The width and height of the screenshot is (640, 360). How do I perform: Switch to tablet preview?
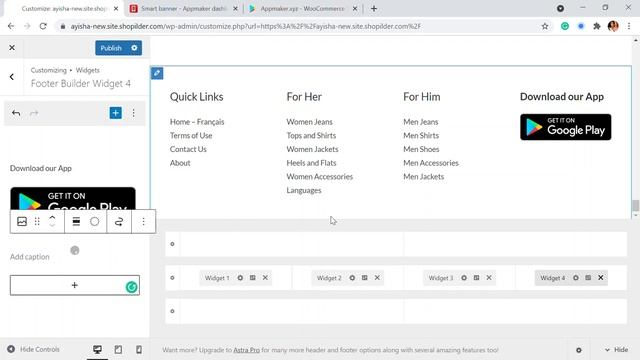click(118, 349)
